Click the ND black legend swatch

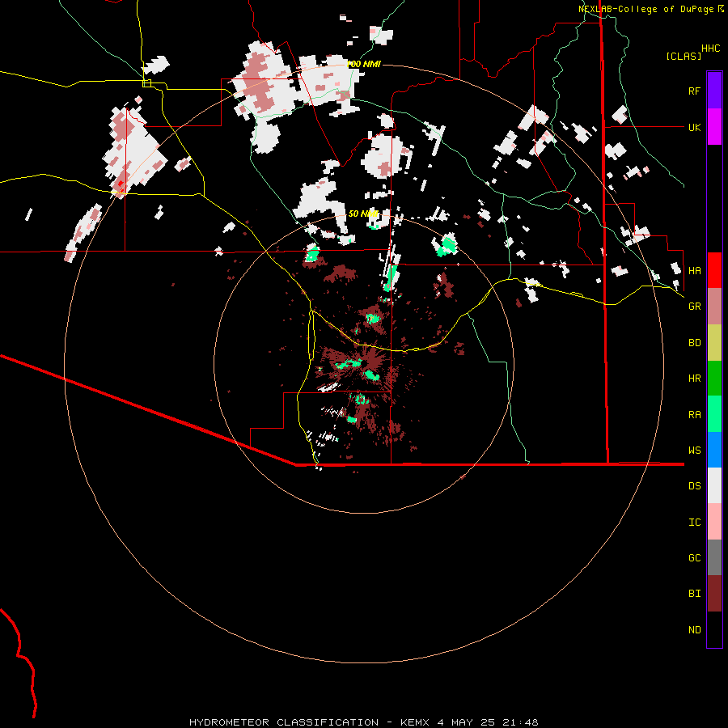point(714,629)
